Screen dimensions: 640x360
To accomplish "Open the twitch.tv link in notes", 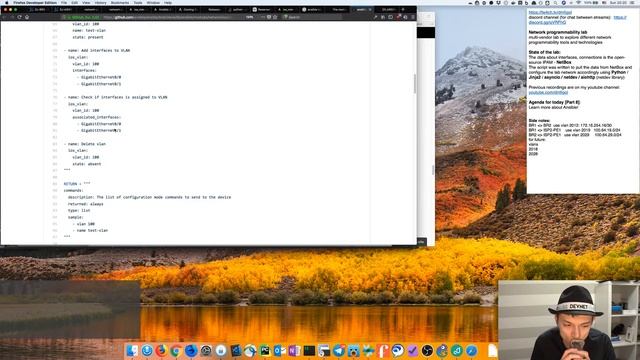I will [x=550, y=13].
